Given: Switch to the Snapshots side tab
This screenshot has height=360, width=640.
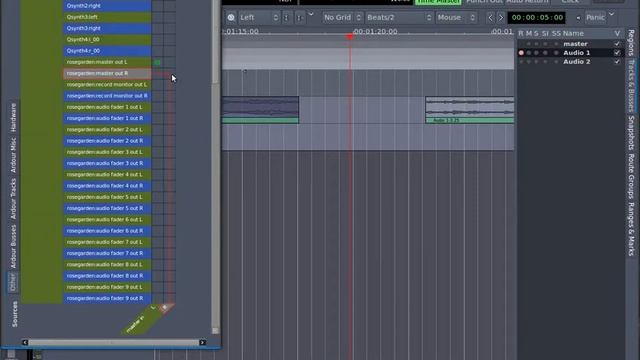Looking at the screenshot, I should 631,133.
